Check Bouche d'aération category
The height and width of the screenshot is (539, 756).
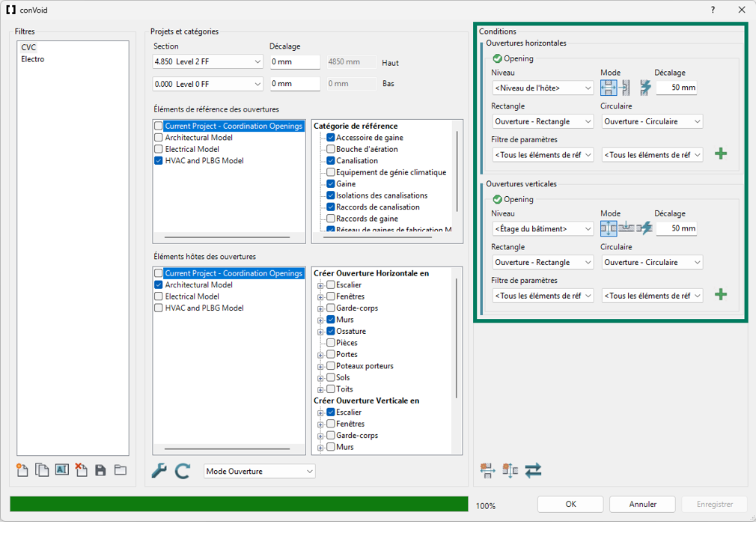click(x=331, y=149)
